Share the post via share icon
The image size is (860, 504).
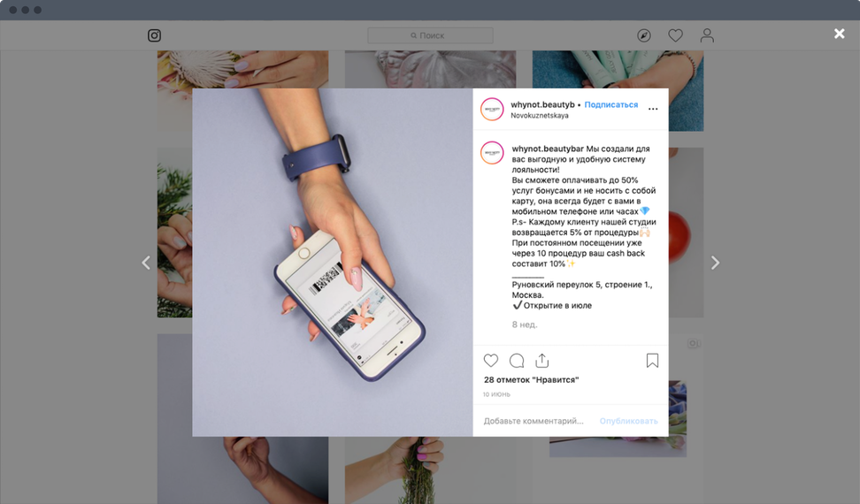(x=541, y=361)
